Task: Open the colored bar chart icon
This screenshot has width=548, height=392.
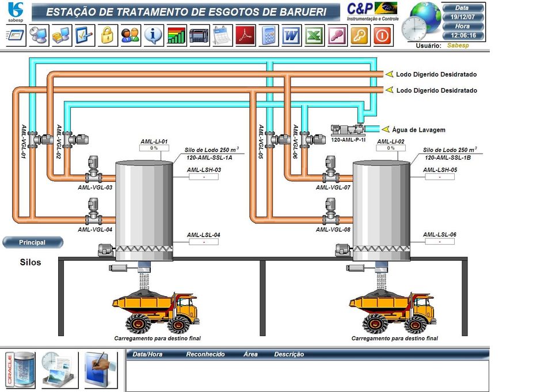Action: (x=177, y=36)
